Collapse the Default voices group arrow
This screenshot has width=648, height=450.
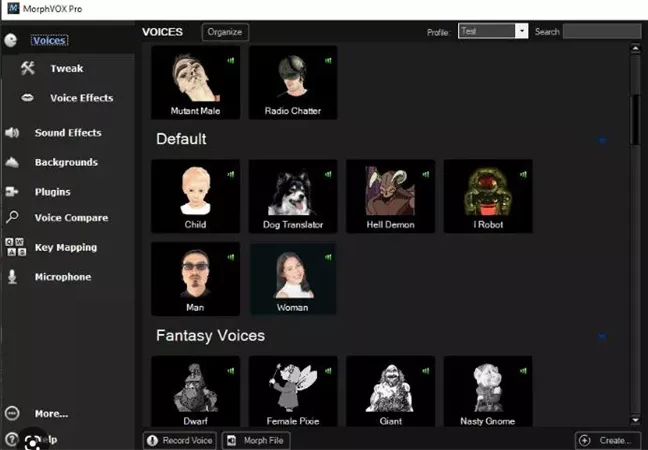tap(602, 141)
